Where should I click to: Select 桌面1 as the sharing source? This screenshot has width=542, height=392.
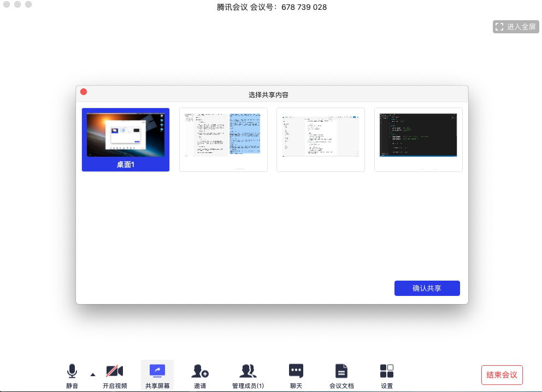point(125,139)
